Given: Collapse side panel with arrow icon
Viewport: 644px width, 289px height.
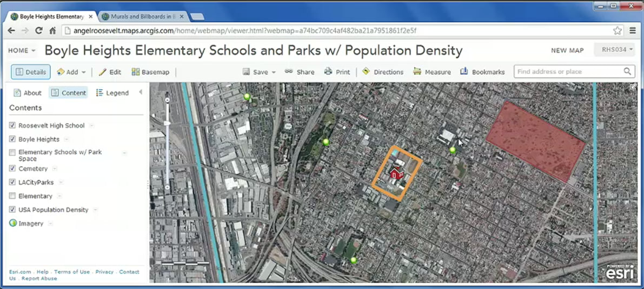Looking at the screenshot, I should [x=141, y=92].
